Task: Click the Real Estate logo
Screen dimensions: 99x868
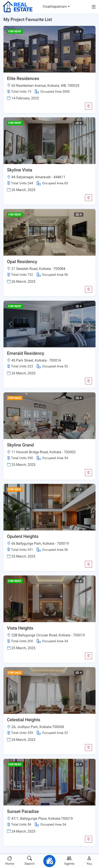Action: click(17, 7)
